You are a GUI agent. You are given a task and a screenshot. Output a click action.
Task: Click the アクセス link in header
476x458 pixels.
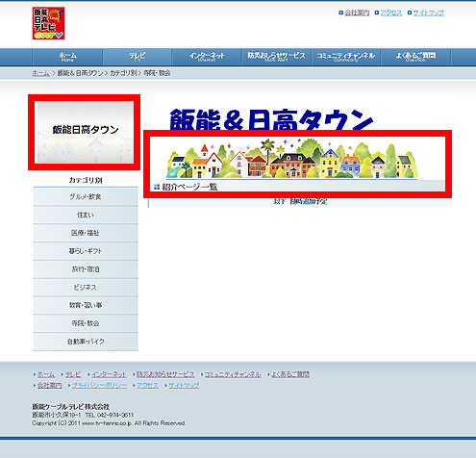coord(391,13)
